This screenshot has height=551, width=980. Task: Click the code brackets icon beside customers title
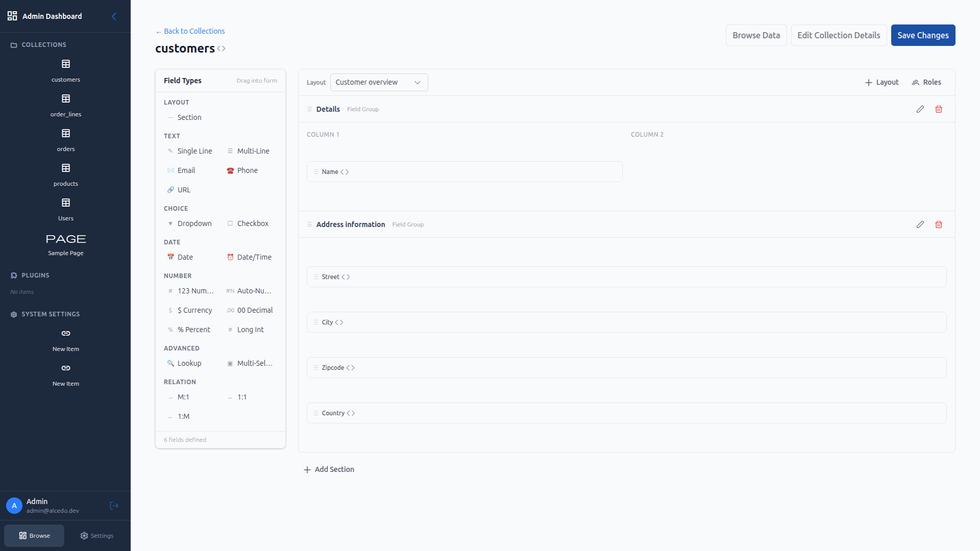221,48
